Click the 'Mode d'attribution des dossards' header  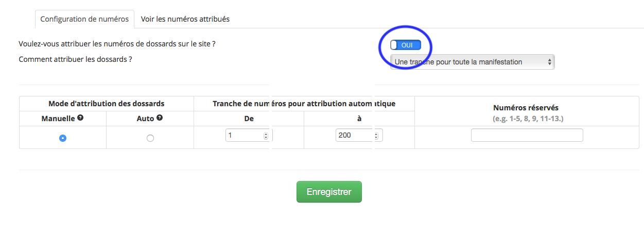[x=107, y=104]
